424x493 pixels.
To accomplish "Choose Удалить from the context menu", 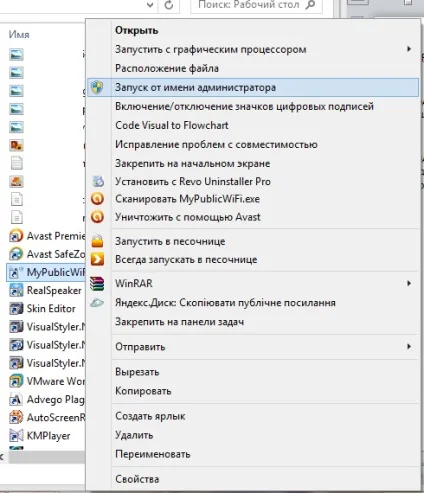I will (253, 435).
